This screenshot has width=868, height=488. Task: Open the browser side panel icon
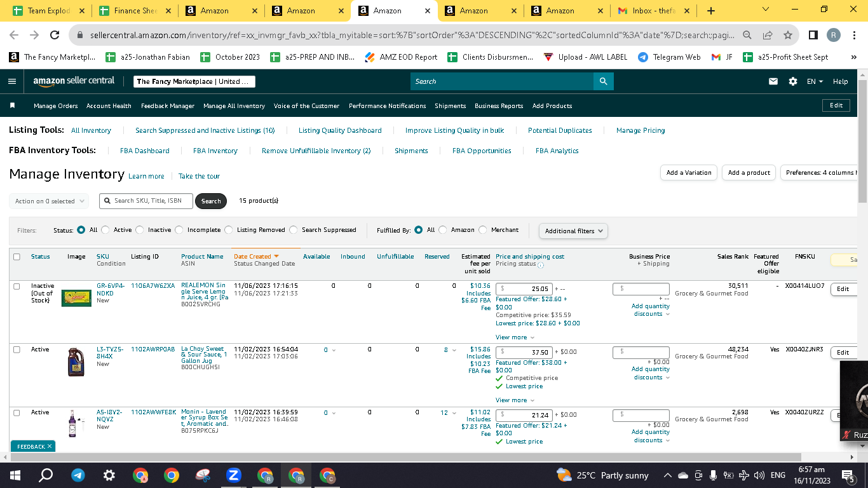point(813,35)
